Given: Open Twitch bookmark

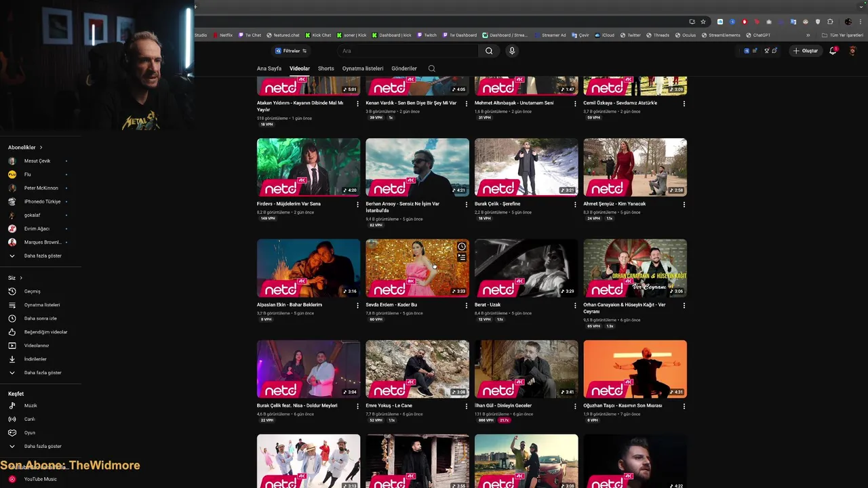Looking at the screenshot, I should coord(427,35).
